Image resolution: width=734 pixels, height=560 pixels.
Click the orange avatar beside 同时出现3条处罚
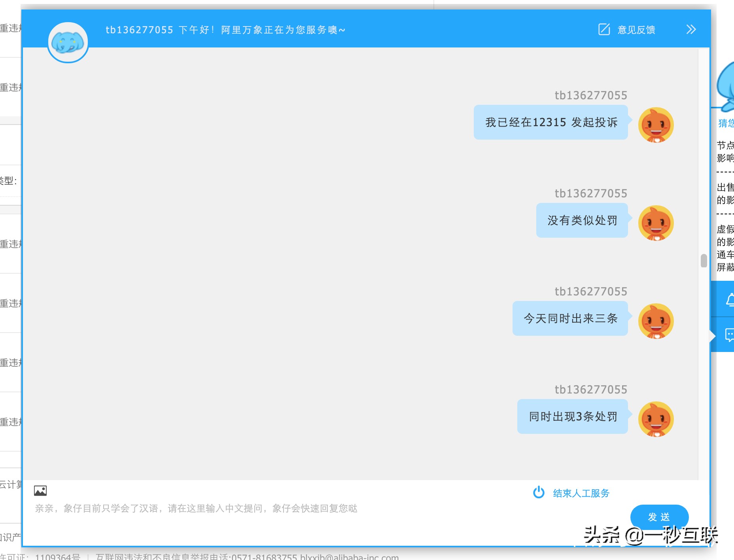tap(655, 419)
